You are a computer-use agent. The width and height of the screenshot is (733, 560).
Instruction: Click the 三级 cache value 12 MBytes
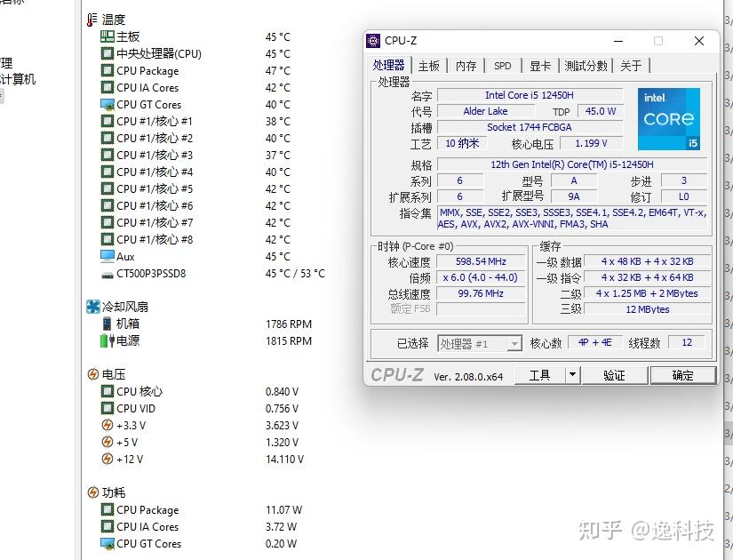648,309
